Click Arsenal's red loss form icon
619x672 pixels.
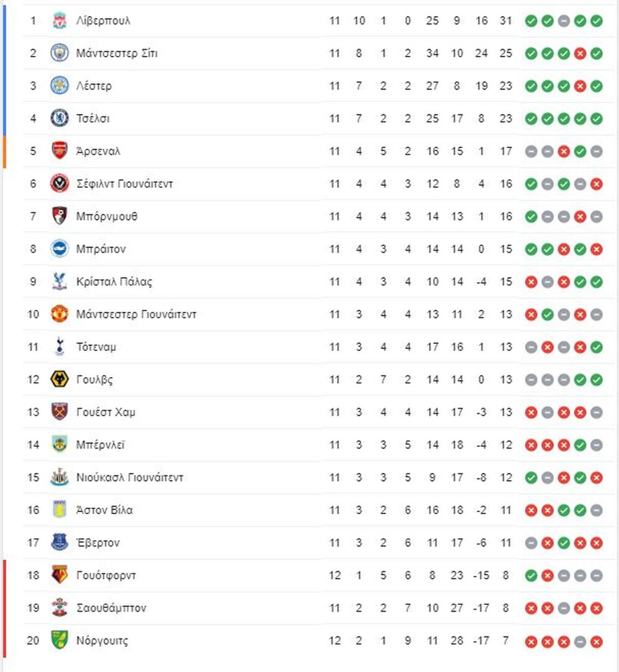564,151
